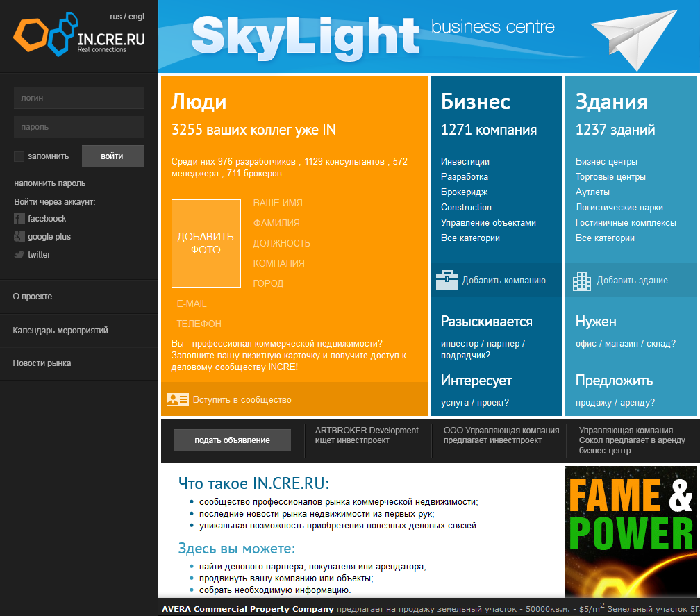The width and height of the screenshot is (700, 616).
Task: Click the building grid icon for adding building
Action: click(582, 281)
